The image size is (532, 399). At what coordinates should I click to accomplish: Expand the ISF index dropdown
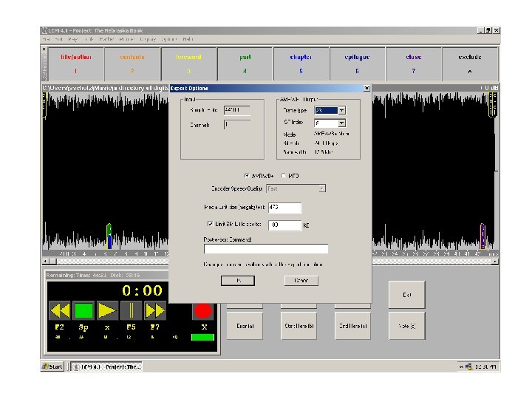tap(341, 123)
